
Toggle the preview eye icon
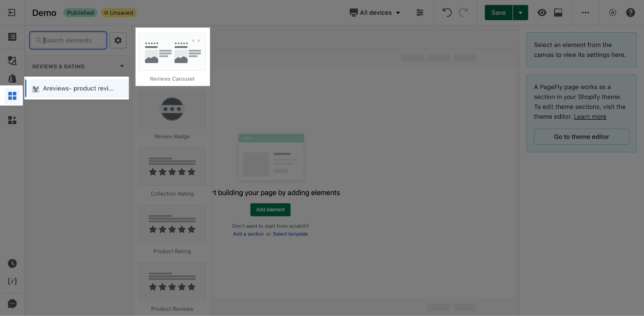point(542,12)
